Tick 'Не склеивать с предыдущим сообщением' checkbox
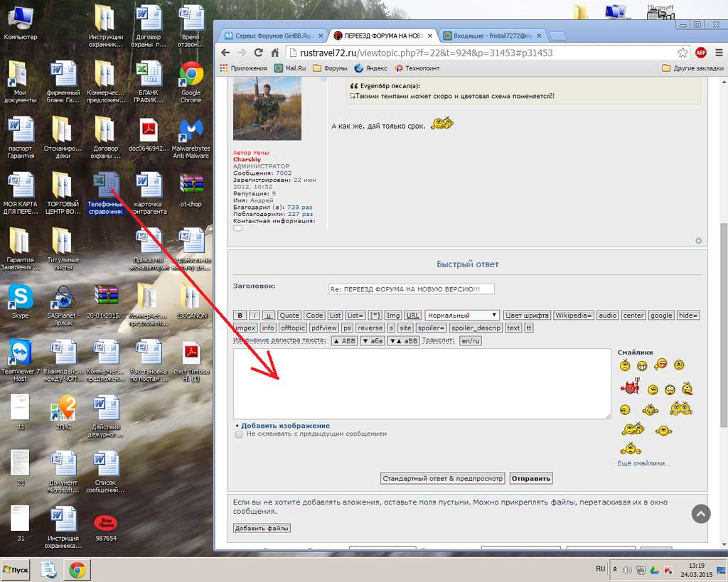The width and height of the screenshot is (728, 582). tap(239, 433)
